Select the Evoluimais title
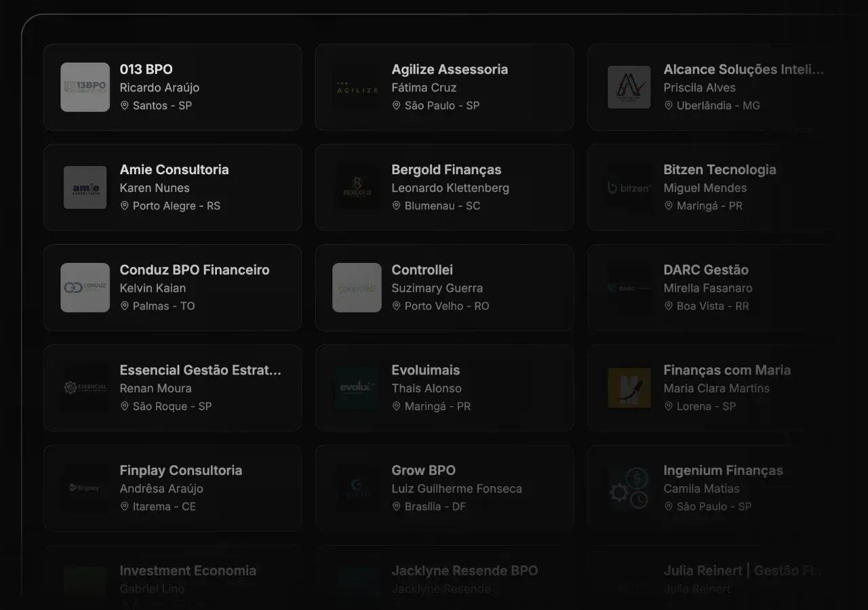 [x=426, y=370]
